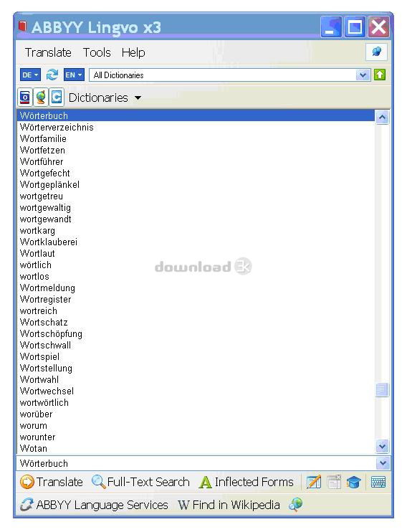Click the Wörterbuch search input field
The width and height of the screenshot is (407, 532).
[196, 463]
